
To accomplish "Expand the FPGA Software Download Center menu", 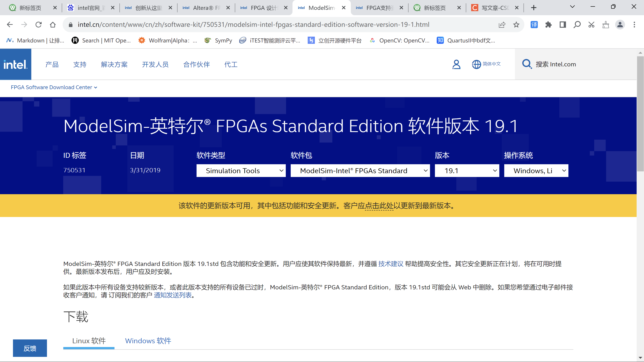I will [x=54, y=87].
